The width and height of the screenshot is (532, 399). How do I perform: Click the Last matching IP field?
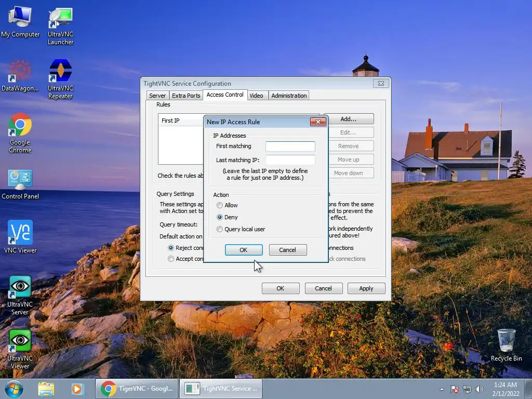pos(290,160)
